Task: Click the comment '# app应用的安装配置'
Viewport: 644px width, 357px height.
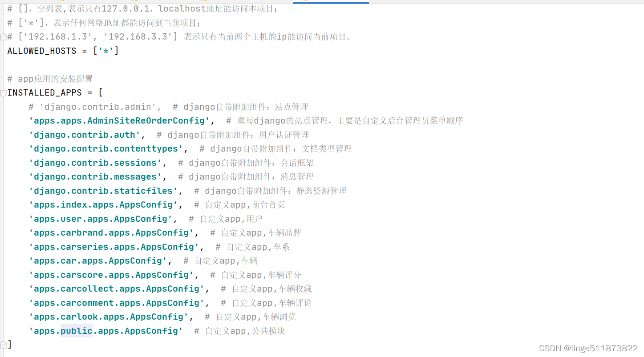Action: [x=50, y=79]
